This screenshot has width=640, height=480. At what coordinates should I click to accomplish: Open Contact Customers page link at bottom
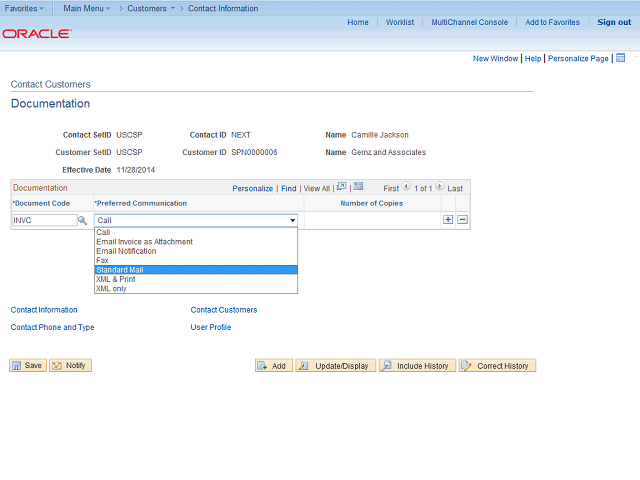tap(224, 310)
